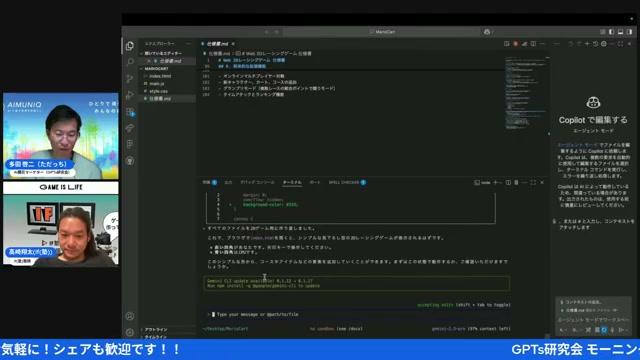Image resolution: width=640 pixels, height=360 pixels.
Task: Show Copilot chat history
Action: click(x=595, y=44)
